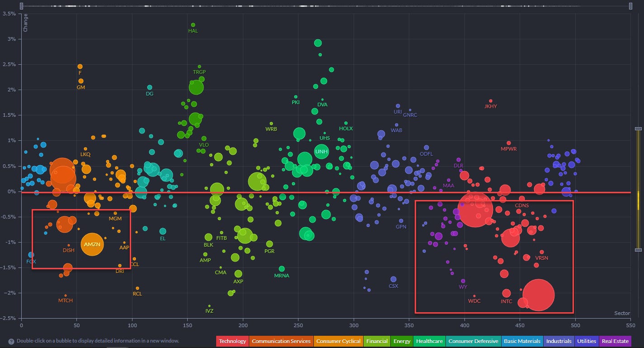Click the help question mark icon
This screenshot has width=644, height=348.
tap(11, 341)
